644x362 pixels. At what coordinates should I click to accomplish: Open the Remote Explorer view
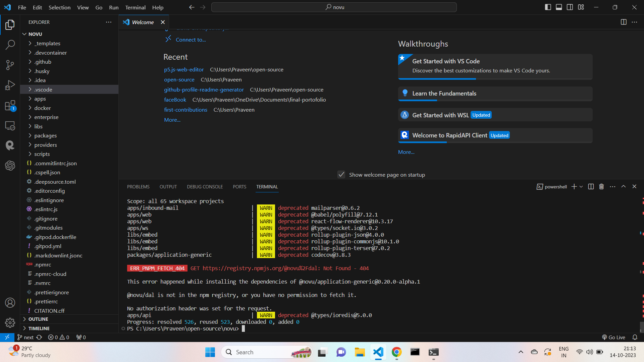point(10,125)
